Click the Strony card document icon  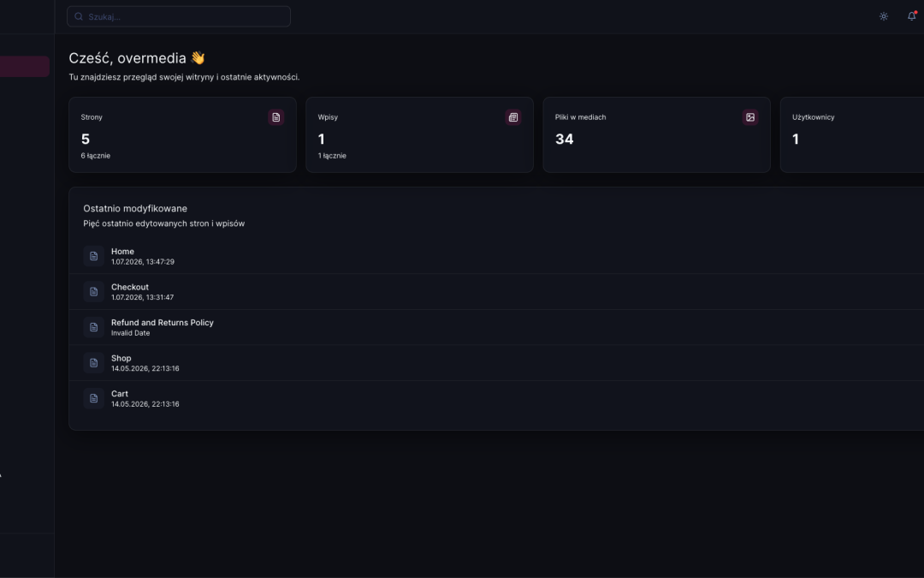[275, 117]
